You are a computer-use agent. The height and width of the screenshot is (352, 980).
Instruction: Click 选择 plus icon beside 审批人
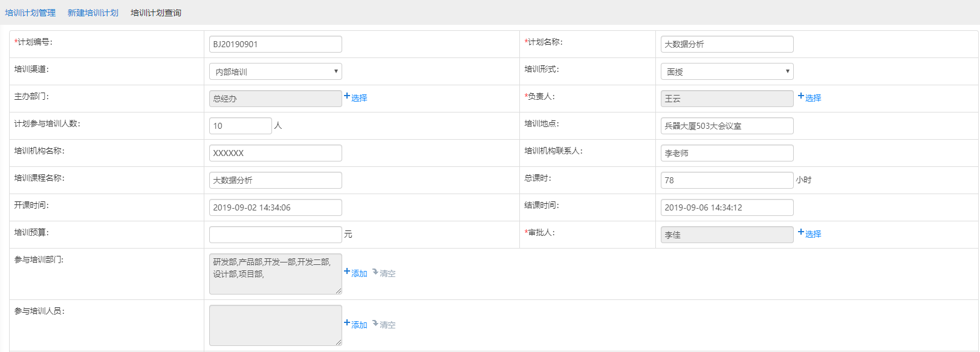pyautogui.click(x=801, y=232)
